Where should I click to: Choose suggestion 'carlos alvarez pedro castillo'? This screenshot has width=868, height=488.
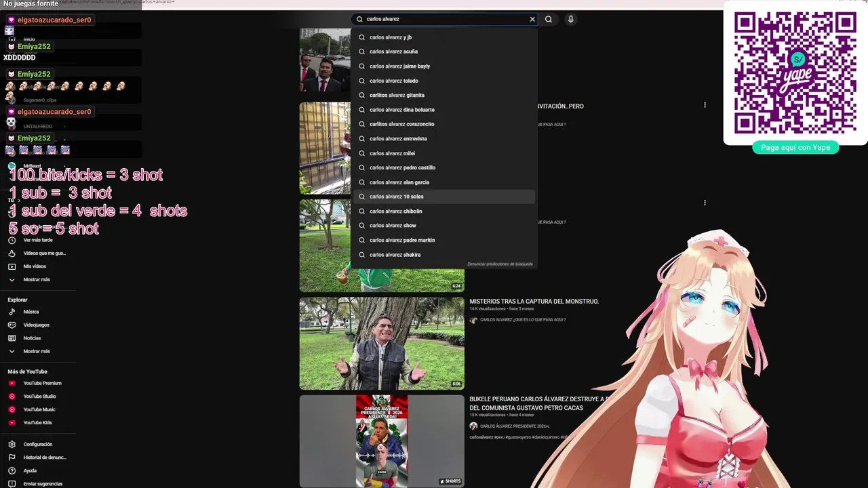(x=444, y=167)
